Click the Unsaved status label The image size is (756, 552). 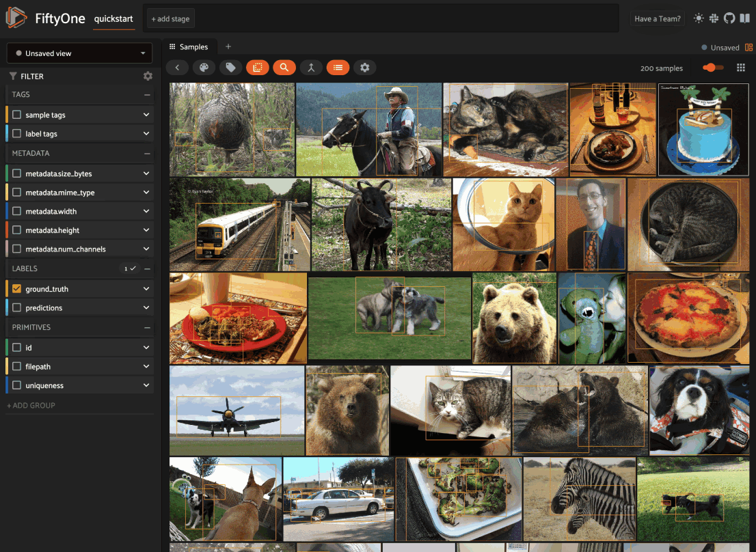click(x=725, y=48)
